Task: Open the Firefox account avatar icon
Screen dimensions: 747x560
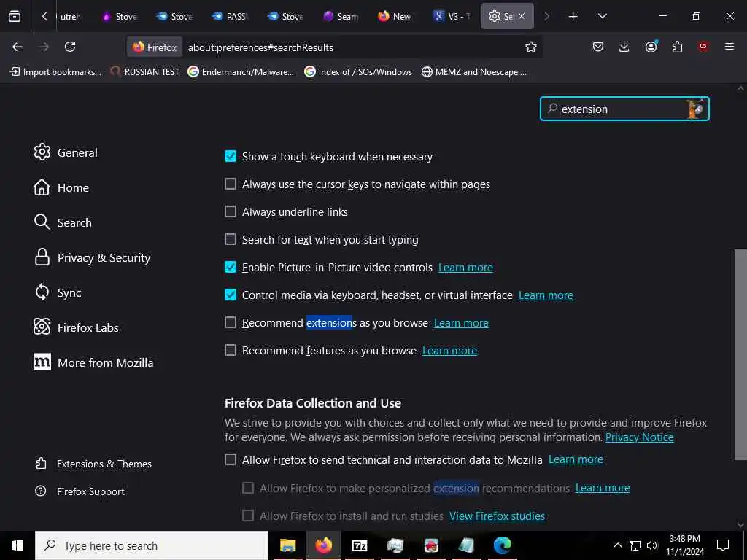Action: (651, 47)
